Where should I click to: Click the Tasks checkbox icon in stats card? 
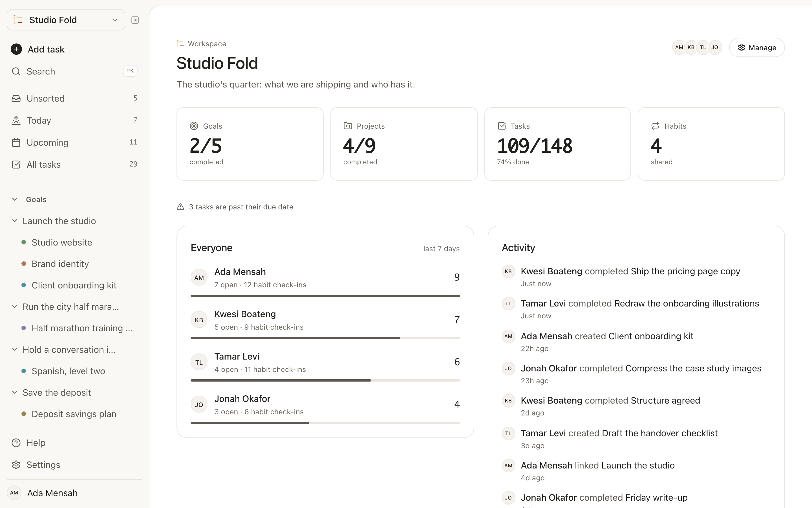coord(502,126)
